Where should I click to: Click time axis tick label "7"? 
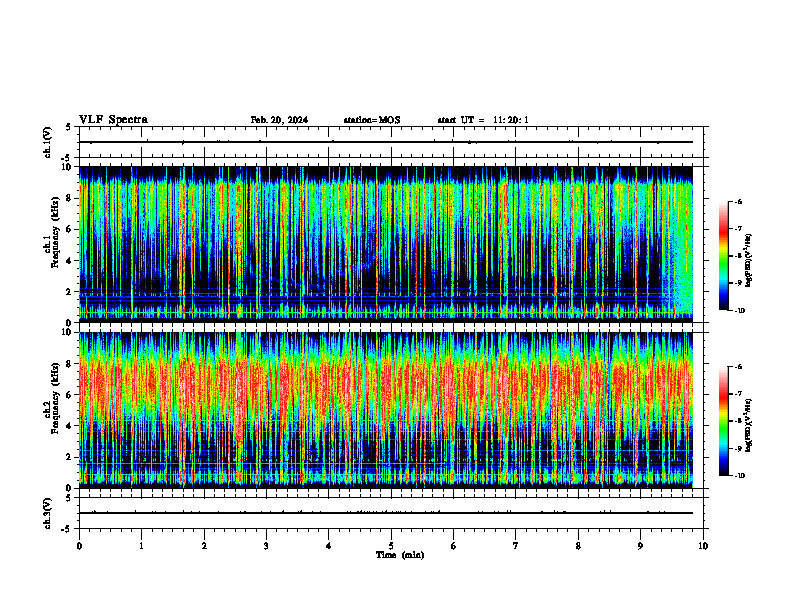[516, 546]
